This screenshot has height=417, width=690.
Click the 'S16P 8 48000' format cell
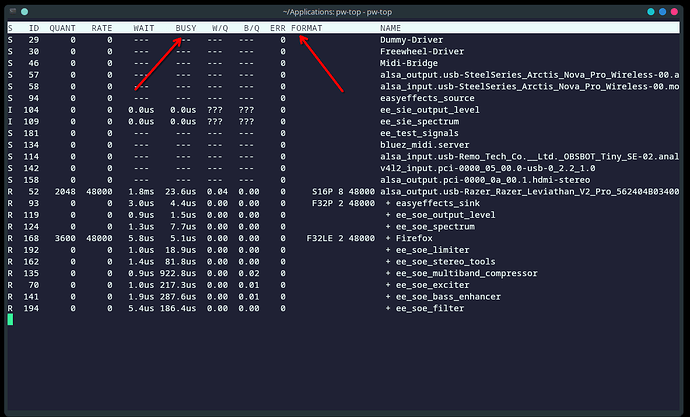[x=343, y=192]
